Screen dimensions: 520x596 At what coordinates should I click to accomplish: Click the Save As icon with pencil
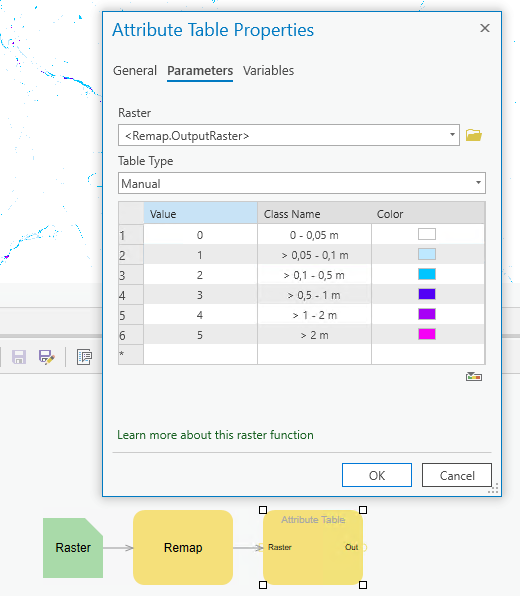coord(46,357)
